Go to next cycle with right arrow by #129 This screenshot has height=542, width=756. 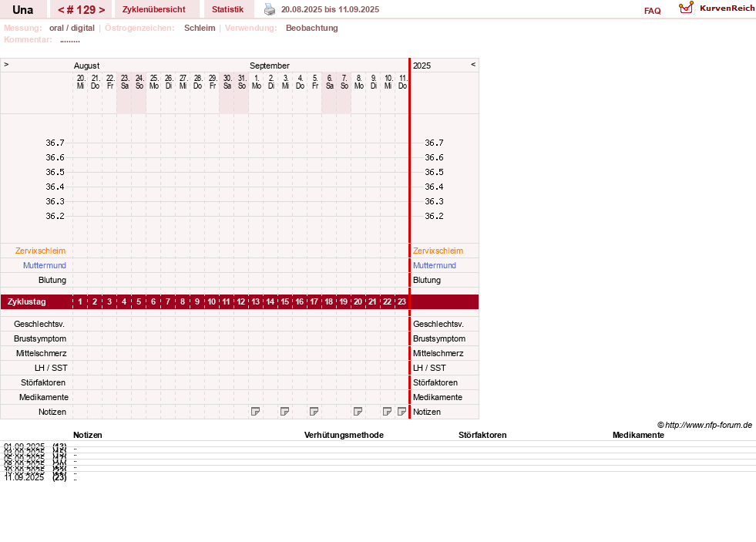click(x=102, y=10)
